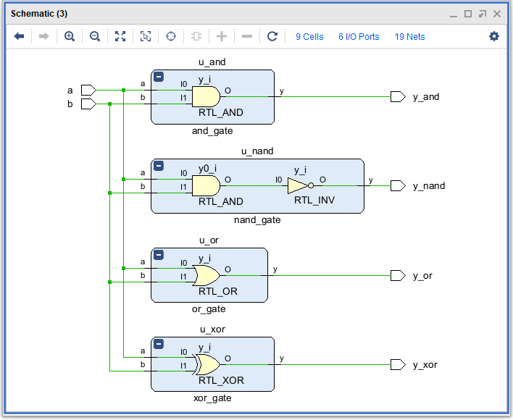Select the y_nand output port
The width and height of the screenshot is (513, 420).
(x=397, y=186)
